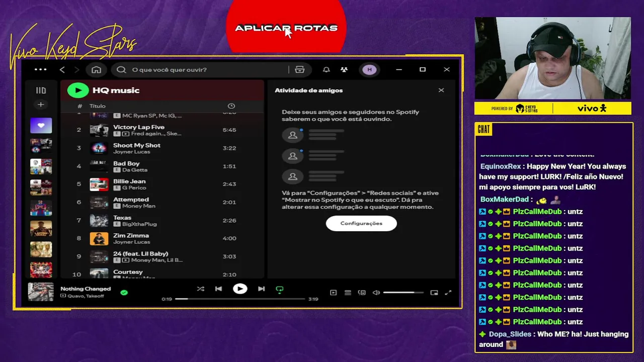Viewport: 644px width, 362px height.
Task: Skip to previous track
Action: [218, 289]
